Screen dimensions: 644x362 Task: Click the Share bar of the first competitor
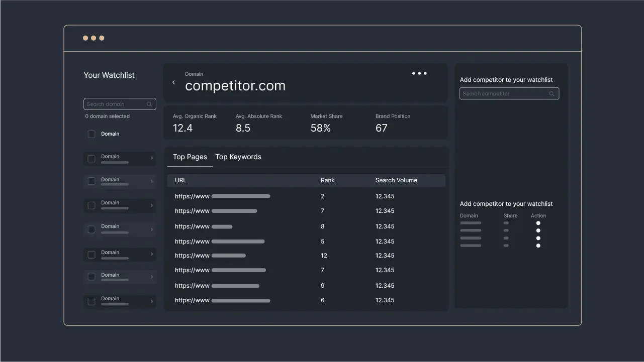[x=507, y=223]
